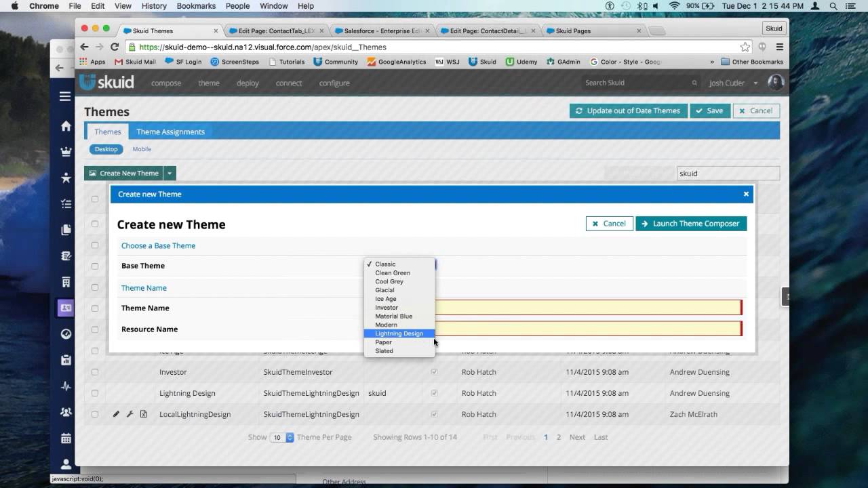Go back in Chrome browser
The height and width of the screenshot is (488, 868).
pos(84,47)
